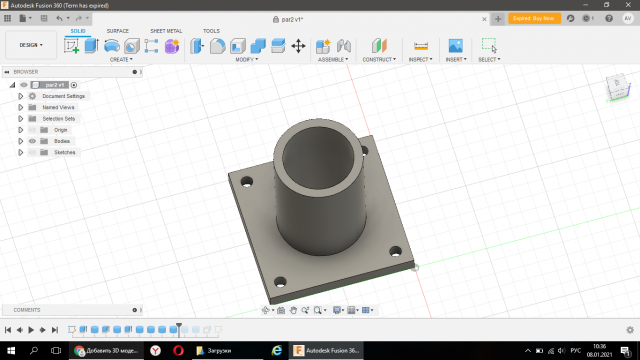This screenshot has width=640, height=360.
Task: Click the Select window tool icon
Action: pos(489,45)
